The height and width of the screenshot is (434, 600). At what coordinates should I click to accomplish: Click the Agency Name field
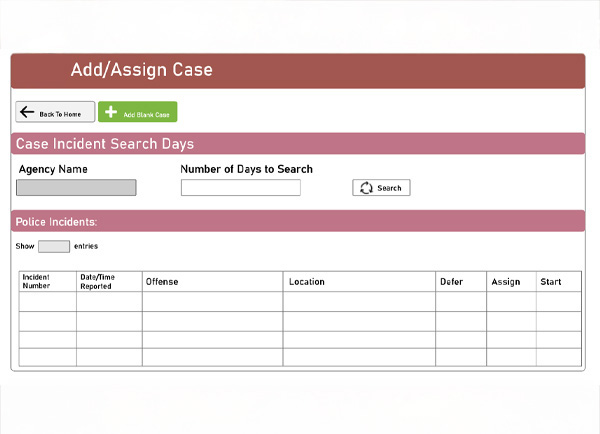point(76,187)
